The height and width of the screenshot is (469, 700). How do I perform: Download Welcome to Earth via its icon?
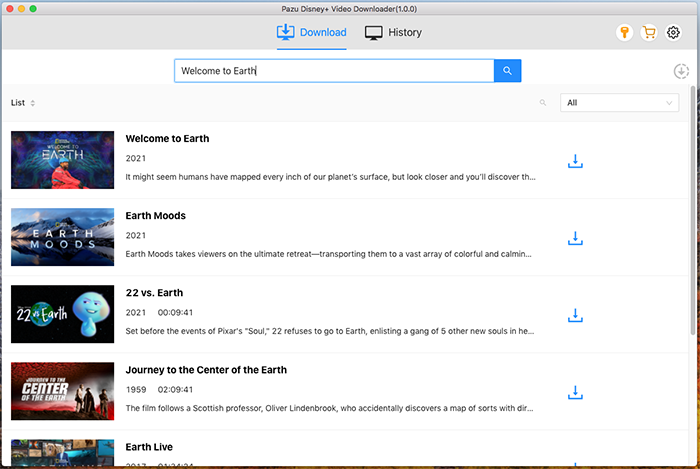pyautogui.click(x=575, y=161)
